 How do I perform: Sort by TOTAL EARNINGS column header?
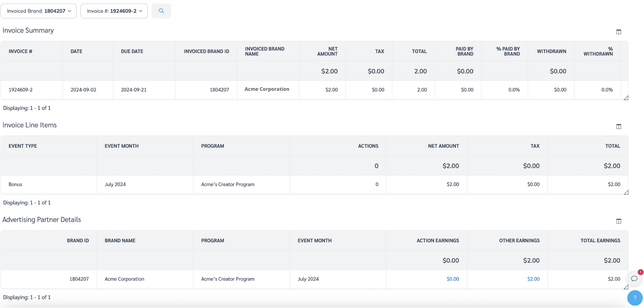pos(600,241)
